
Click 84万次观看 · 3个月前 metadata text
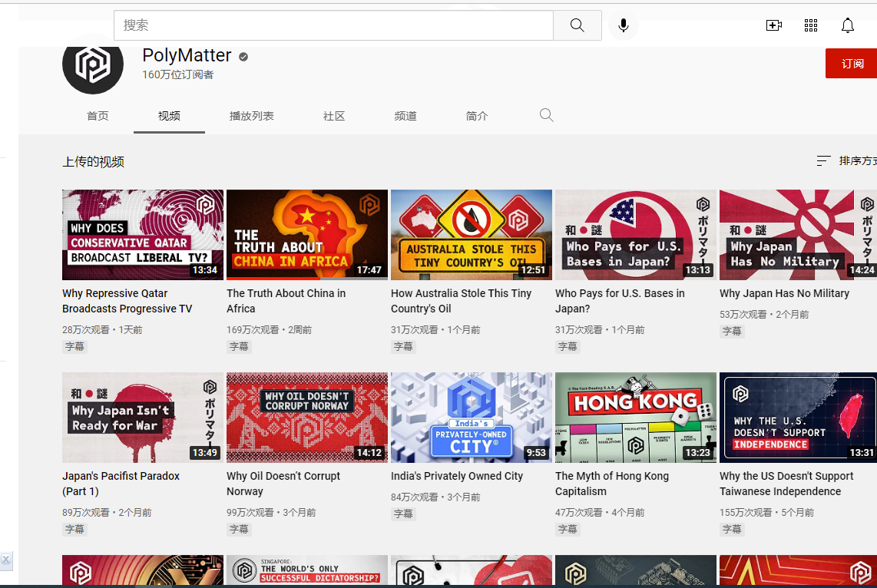click(435, 497)
